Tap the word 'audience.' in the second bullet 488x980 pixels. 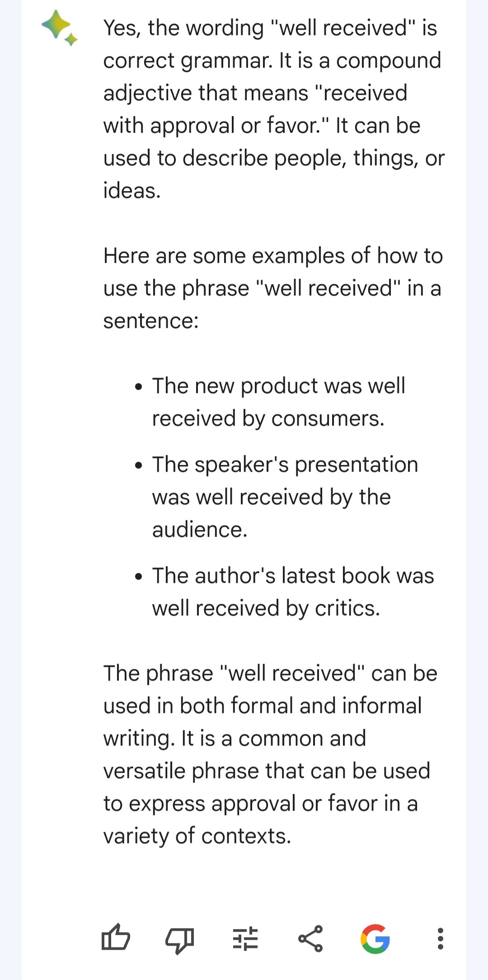[x=200, y=530]
